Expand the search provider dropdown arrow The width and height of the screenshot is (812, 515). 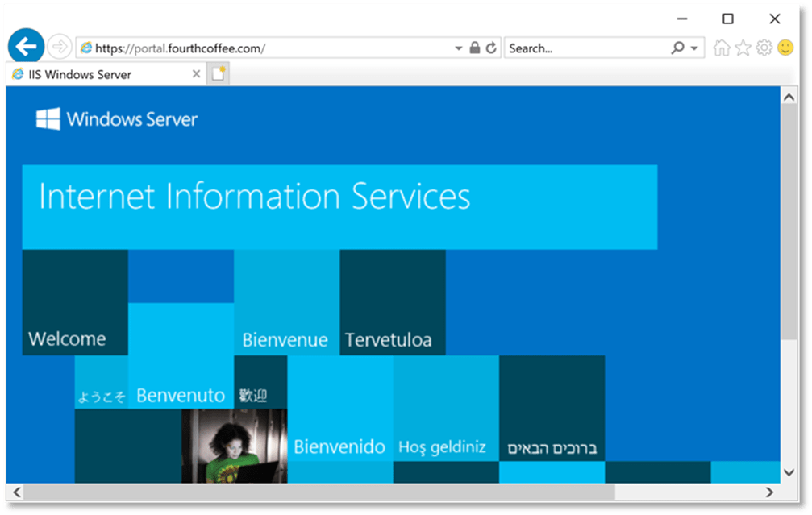pos(694,48)
